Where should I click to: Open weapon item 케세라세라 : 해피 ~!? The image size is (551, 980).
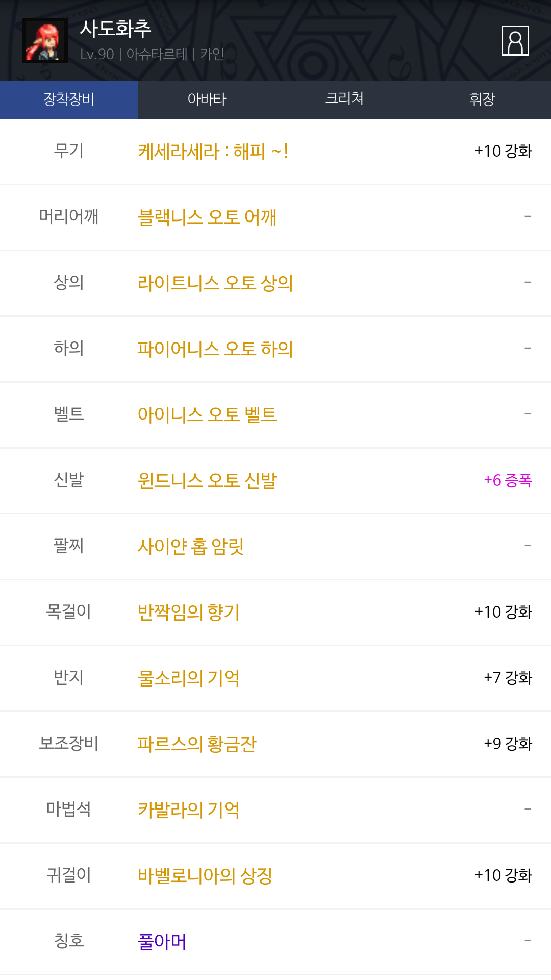[213, 152]
